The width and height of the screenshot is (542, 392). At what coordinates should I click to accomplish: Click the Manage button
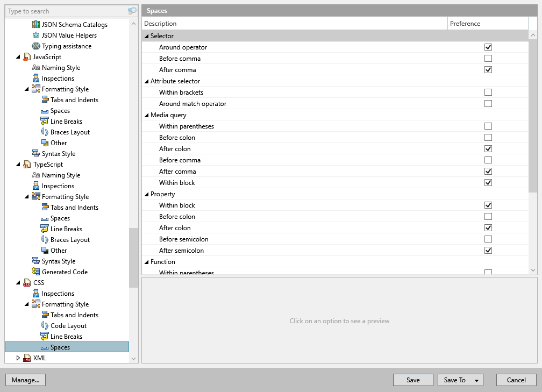(x=25, y=380)
